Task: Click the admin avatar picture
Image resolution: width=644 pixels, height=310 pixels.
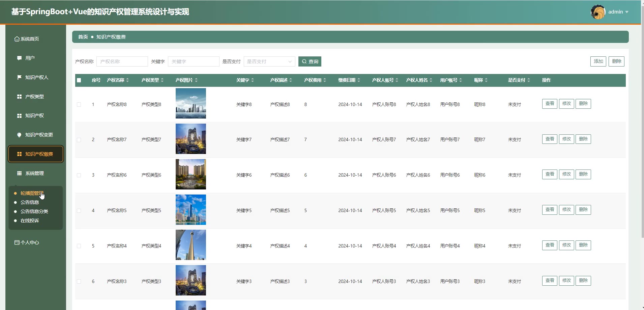Action: 598,12
